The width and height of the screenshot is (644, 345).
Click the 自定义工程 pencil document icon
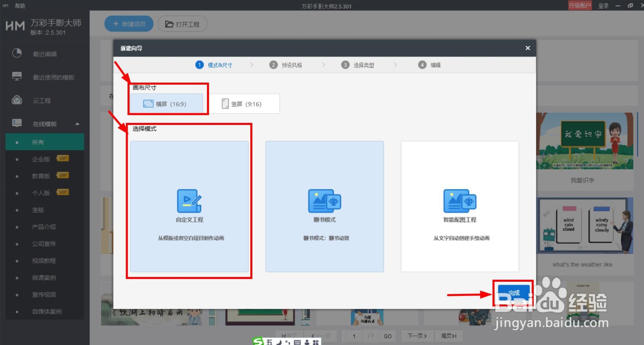pos(189,201)
